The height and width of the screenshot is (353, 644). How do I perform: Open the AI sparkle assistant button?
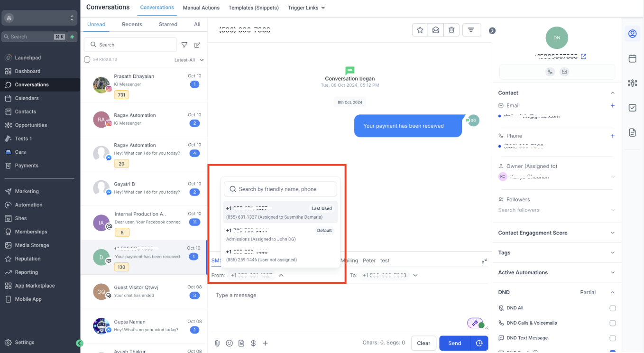(475, 323)
